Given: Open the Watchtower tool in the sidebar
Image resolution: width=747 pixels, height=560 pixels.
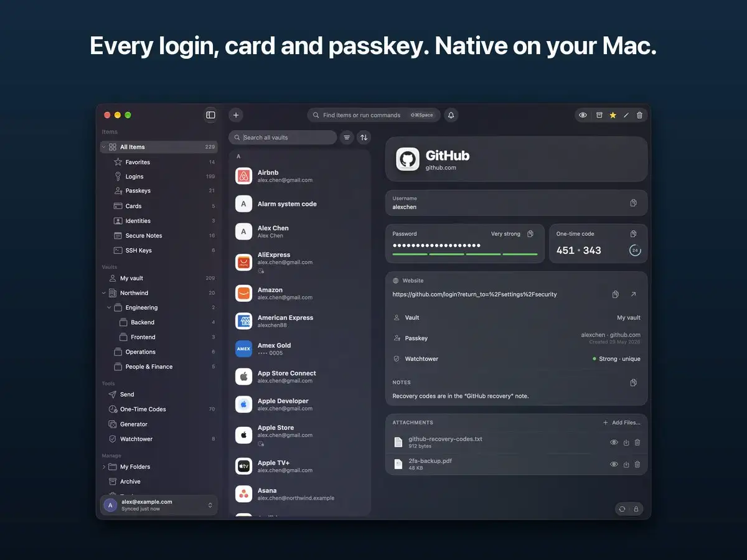Looking at the screenshot, I should click(x=159, y=439).
